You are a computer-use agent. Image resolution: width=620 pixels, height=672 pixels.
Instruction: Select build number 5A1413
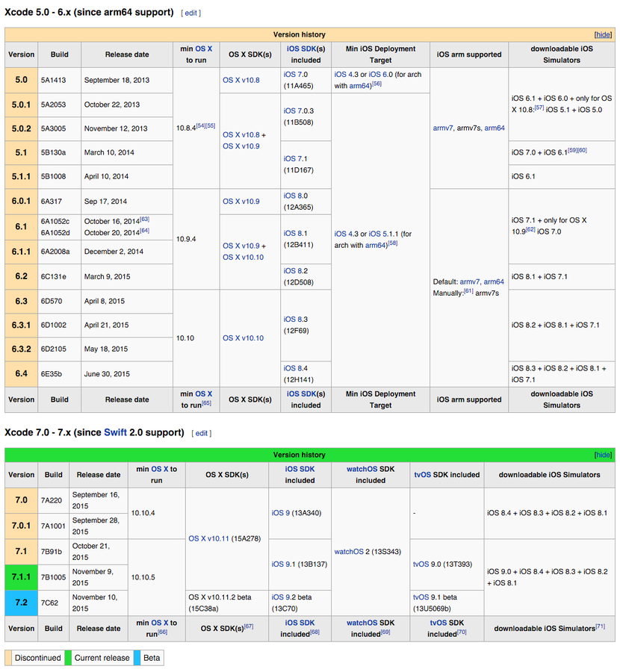54,80
